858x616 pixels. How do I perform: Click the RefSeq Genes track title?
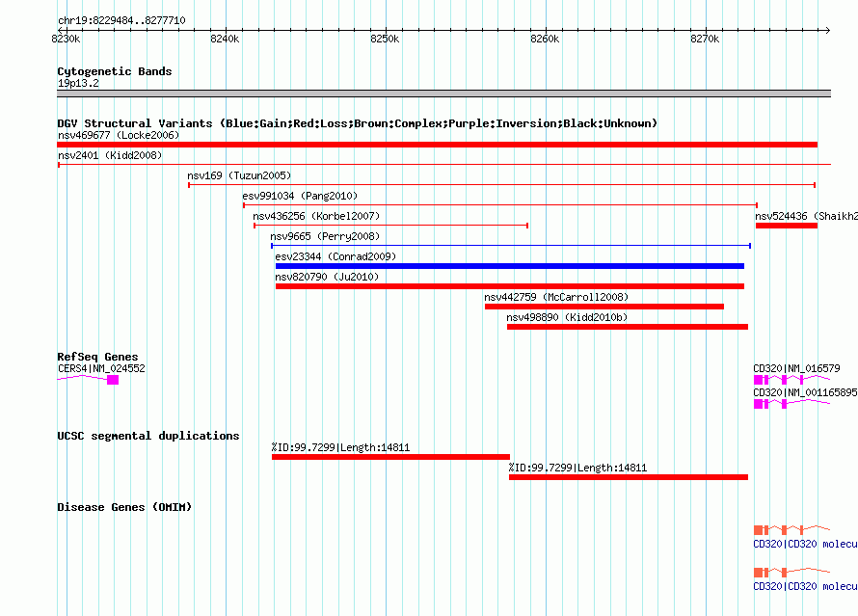tap(97, 357)
